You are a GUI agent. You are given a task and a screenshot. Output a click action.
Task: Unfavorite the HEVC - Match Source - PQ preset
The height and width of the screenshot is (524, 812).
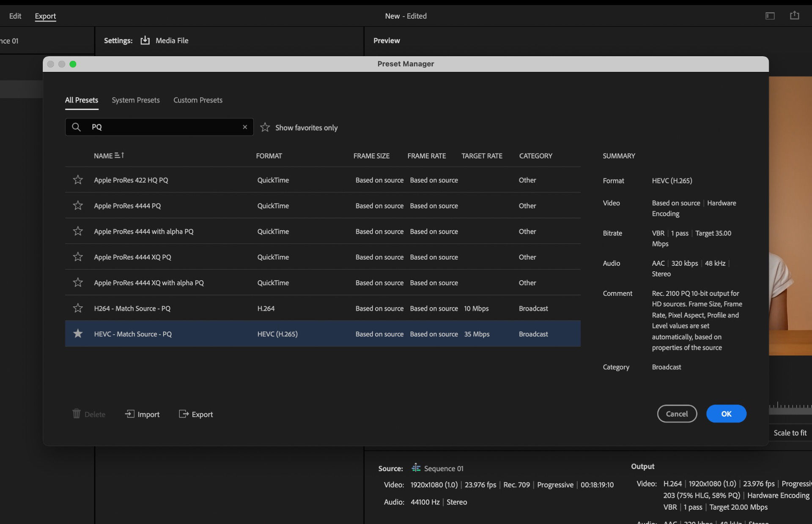pyautogui.click(x=78, y=333)
